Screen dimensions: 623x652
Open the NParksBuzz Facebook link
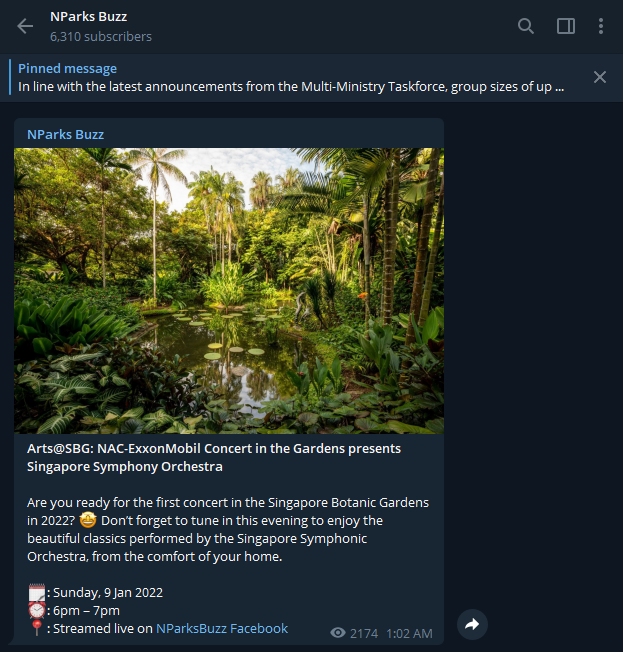222,628
